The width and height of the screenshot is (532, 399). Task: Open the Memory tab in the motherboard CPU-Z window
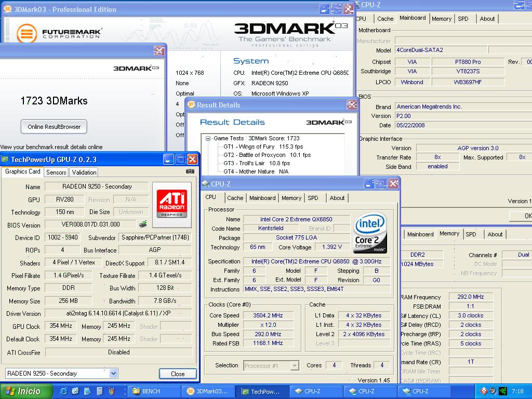pyautogui.click(x=442, y=19)
